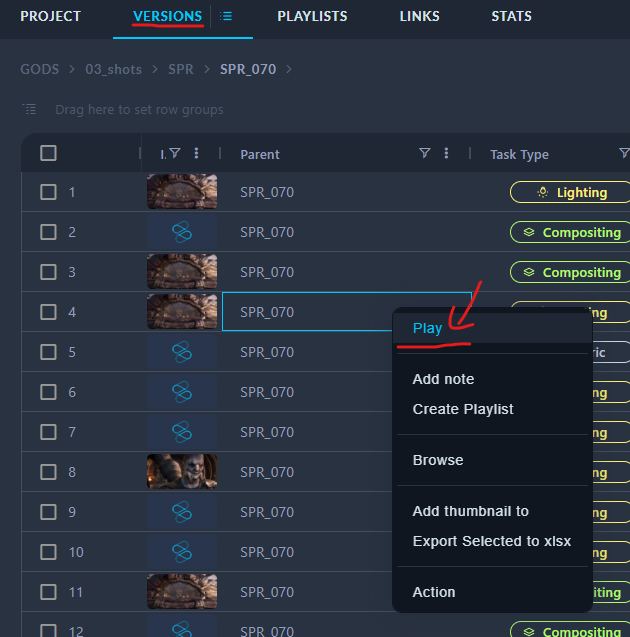Select SPR_070 parent cell in row 2
The height and width of the screenshot is (637, 630).
[x=347, y=232]
